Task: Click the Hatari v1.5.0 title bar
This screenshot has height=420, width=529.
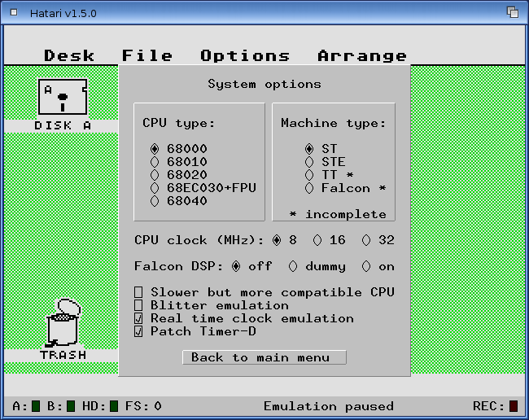Action: coord(264,13)
